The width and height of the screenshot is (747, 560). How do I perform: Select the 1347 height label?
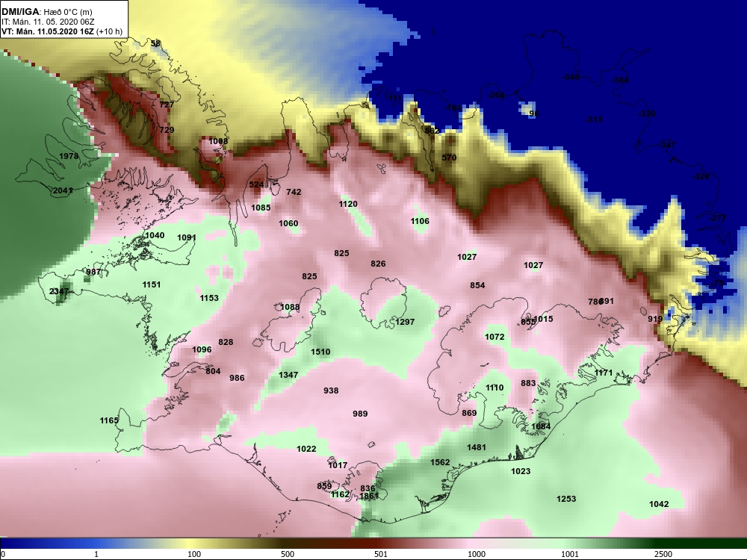pyautogui.click(x=288, y=375)
